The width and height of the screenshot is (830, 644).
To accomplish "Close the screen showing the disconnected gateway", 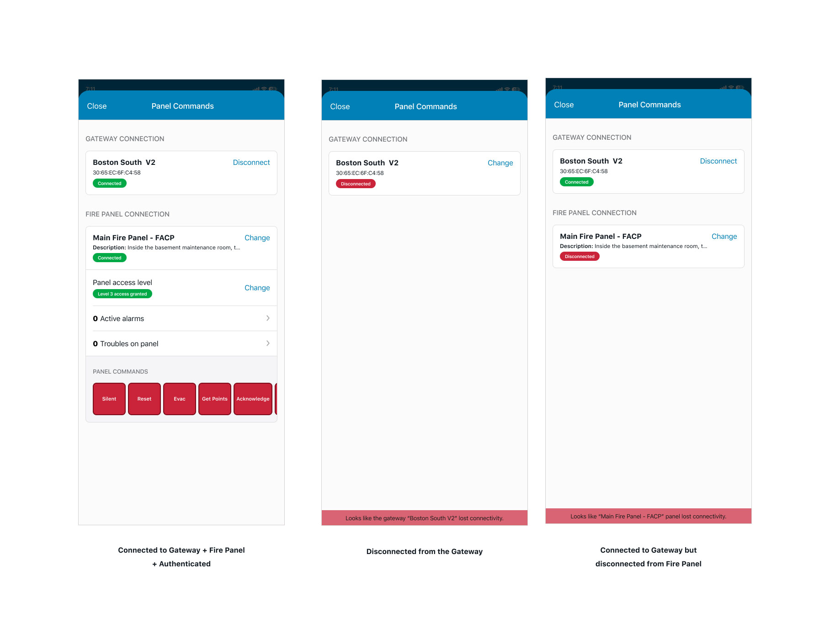I will (340, 106).
